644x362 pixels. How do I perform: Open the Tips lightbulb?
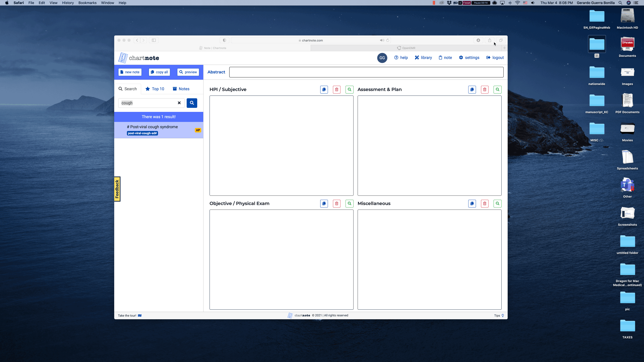coord(503,315)
